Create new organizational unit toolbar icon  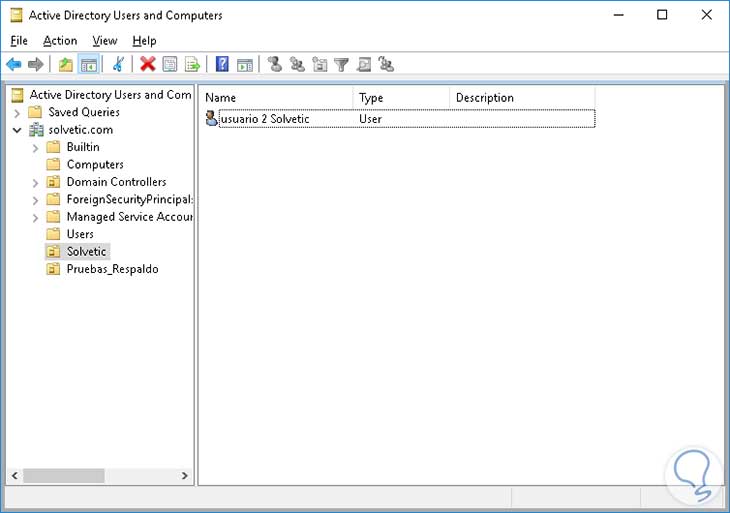pos(319,64)
